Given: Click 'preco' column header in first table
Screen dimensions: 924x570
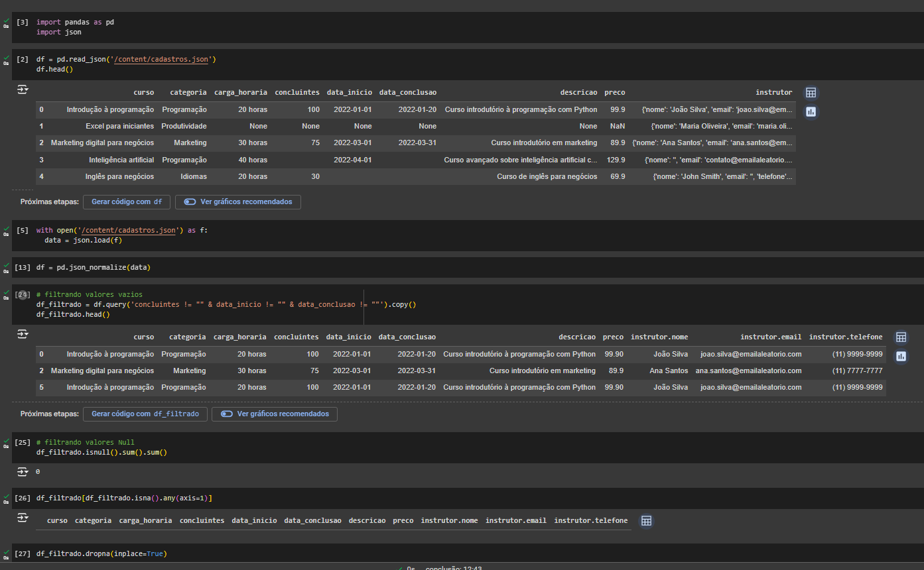Looking at the screenshot, I should tap(615, 92).
